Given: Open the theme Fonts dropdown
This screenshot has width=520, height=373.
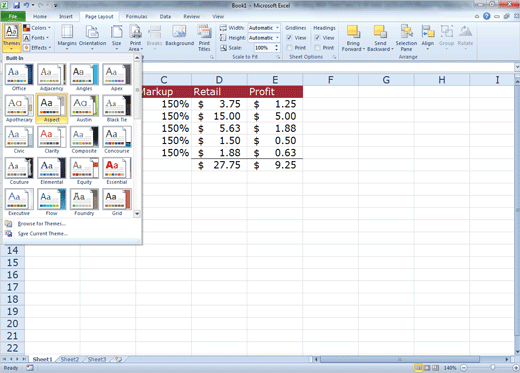Looking at the screenshot, I should (x=36, y=38).
